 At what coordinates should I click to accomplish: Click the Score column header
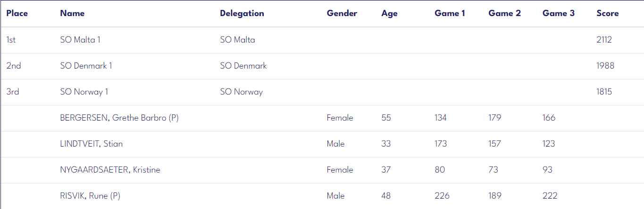click(x=607, y=13)
